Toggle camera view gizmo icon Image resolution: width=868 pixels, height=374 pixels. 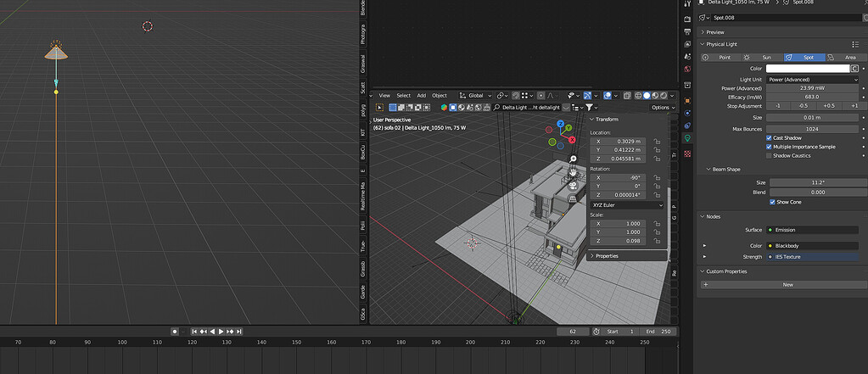coord(573,186)
